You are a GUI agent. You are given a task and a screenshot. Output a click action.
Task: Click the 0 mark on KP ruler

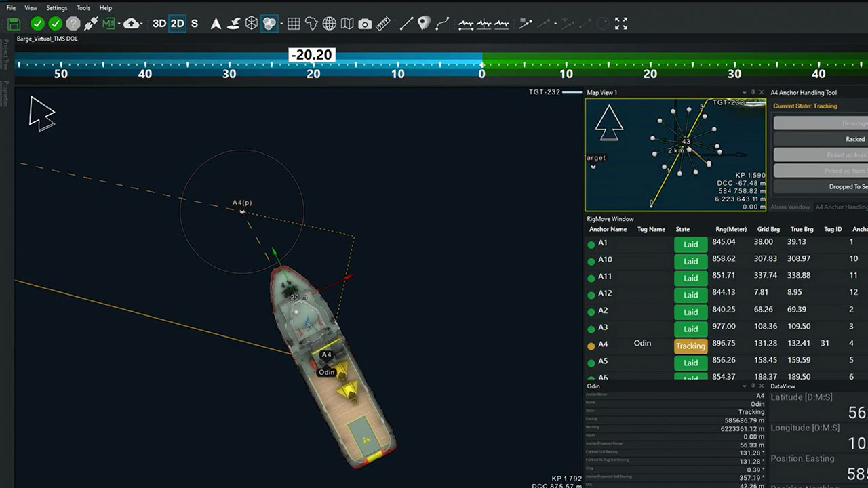tap(482, 73)
